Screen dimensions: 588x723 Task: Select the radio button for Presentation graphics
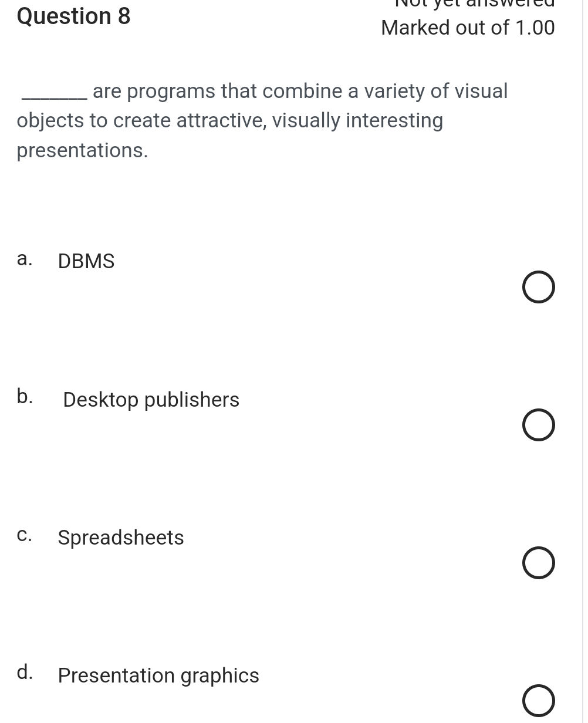coord(538,700)
